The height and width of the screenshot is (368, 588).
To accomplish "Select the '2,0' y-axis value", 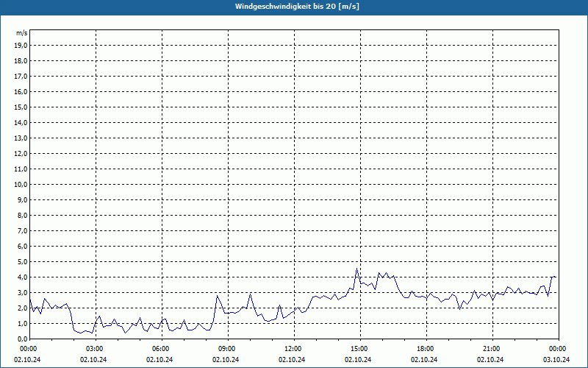I will pyautogui.click(x=22, y=308).
